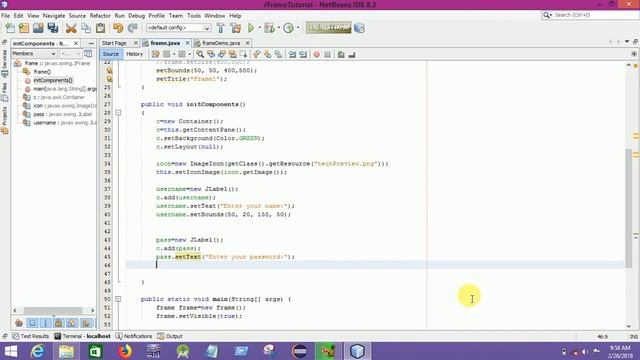Click the Uncomment icon at end of editor toolbar

[x=352, y=54]
